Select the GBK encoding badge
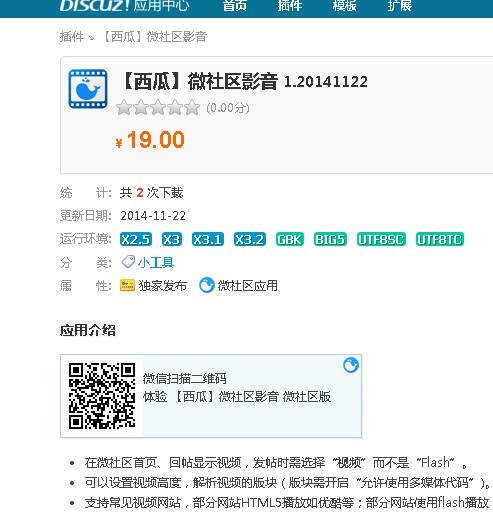 (290, 239)
